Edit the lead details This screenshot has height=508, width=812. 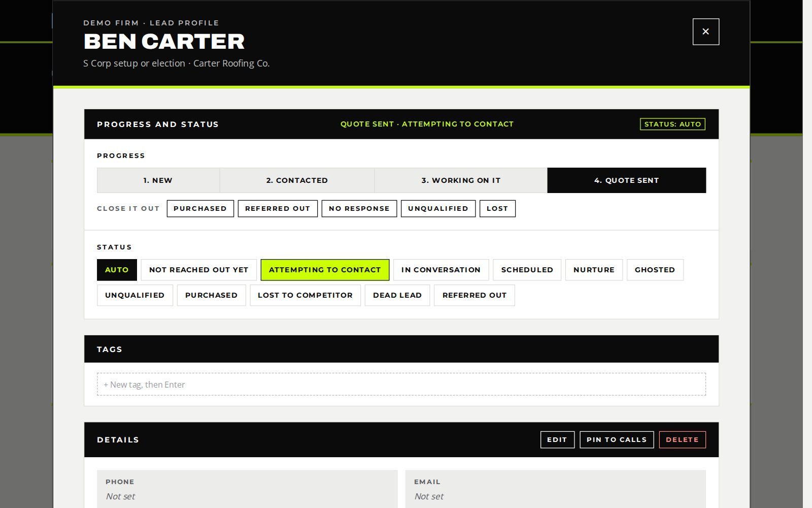pyautogui.click(x=557, y=440)
